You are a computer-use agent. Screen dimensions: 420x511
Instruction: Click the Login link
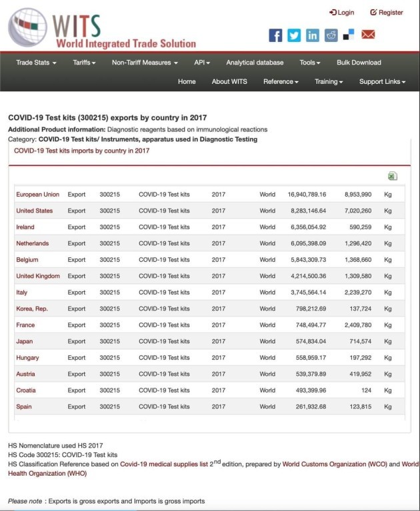click(x=342, y=13)
